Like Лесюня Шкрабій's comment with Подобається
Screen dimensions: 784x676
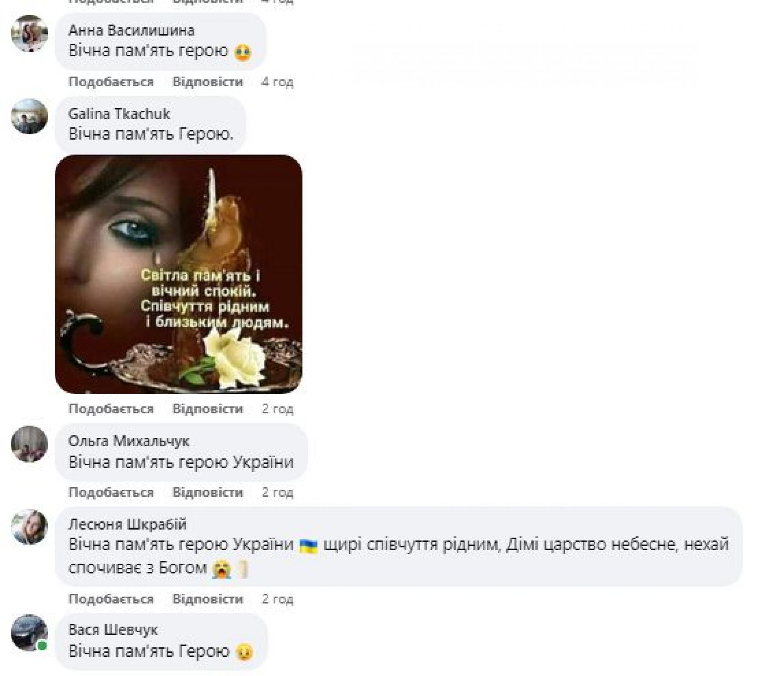coord(111,599)
